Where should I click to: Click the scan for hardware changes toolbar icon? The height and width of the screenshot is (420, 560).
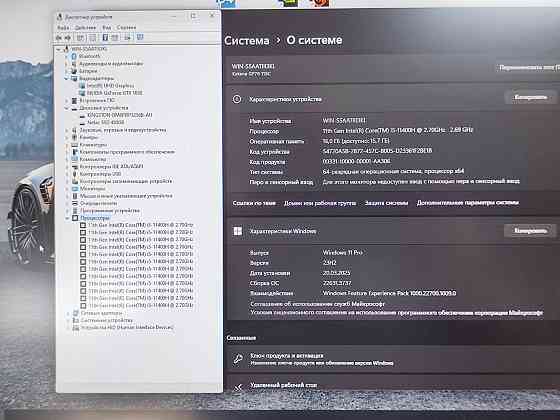(x=140, y=37)
